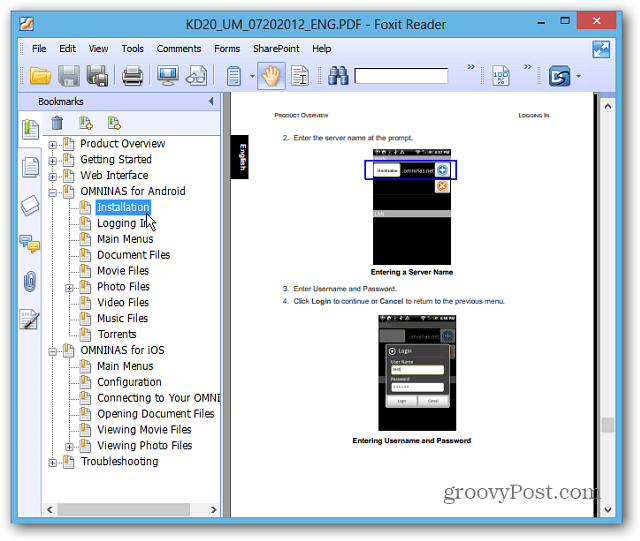The width and height of the screenshot is (640, 541).
Task: Click document vertical scrollbar down arrow
Action: click(x=607, y=510)
